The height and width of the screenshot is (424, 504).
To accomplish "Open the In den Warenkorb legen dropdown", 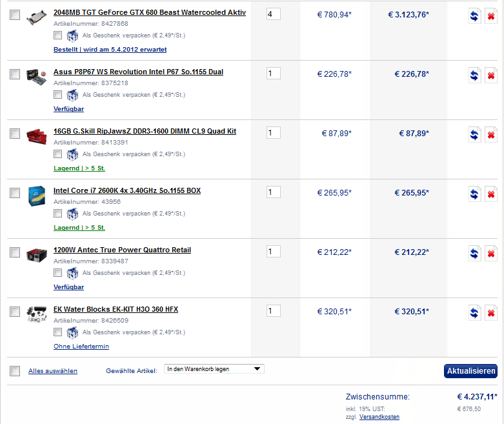I will tap(214, 369).
